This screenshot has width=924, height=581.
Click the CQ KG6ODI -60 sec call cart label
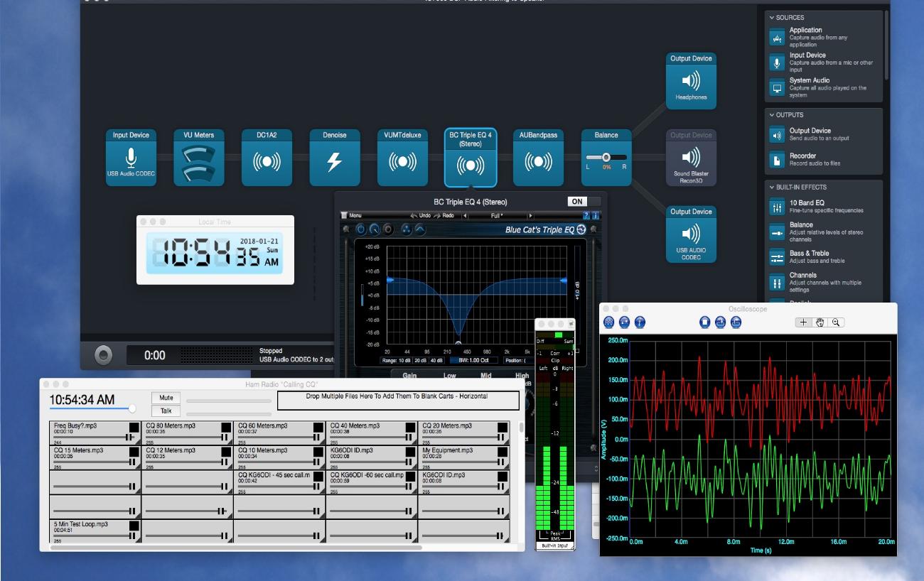point(367,474)
